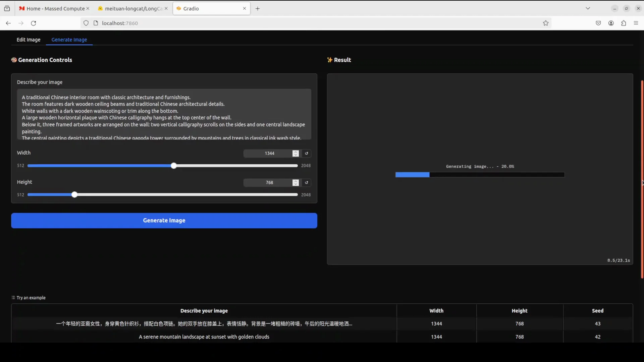
Task: Reset Width to its default value
Action: pyautogui.click(x=307, y=153)
